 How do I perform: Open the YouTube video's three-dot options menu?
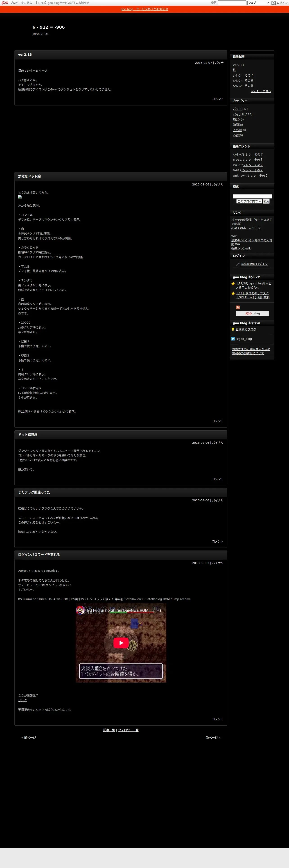tap(160, 610)
